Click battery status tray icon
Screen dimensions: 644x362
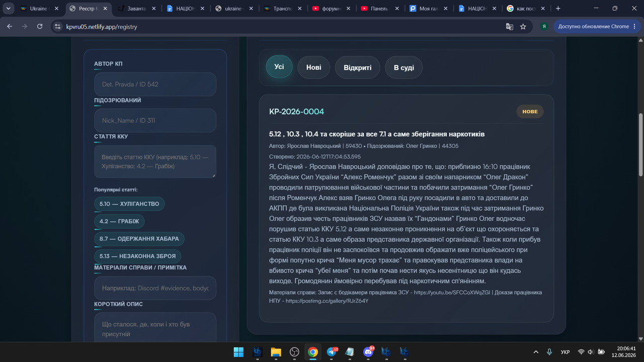click(x=601, y=352)
